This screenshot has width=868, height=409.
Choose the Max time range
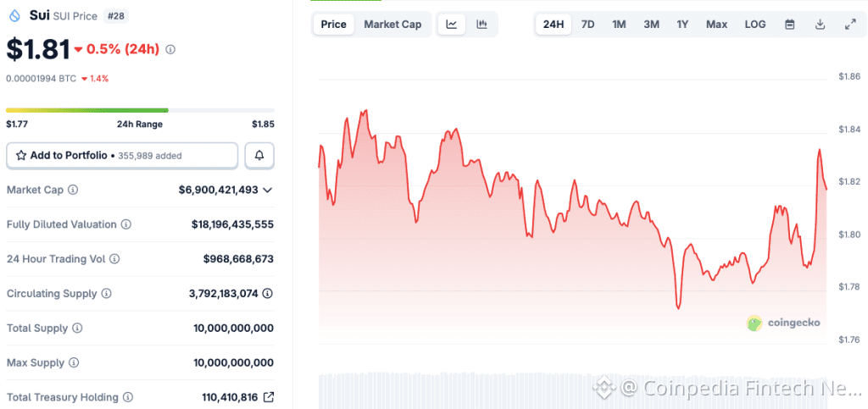pyautogui.click(x=716, y=25)
